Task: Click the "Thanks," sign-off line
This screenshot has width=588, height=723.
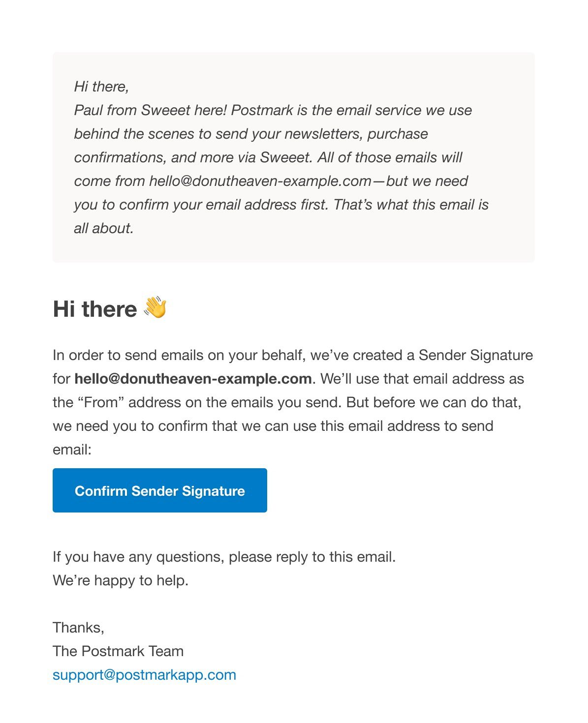Action: coord(78,628)
